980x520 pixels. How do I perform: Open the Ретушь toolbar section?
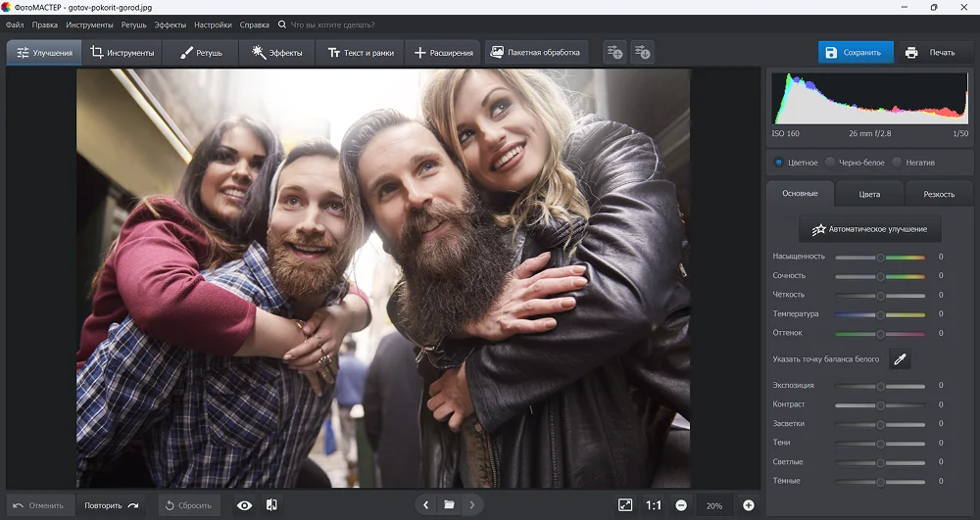[201, 53]
